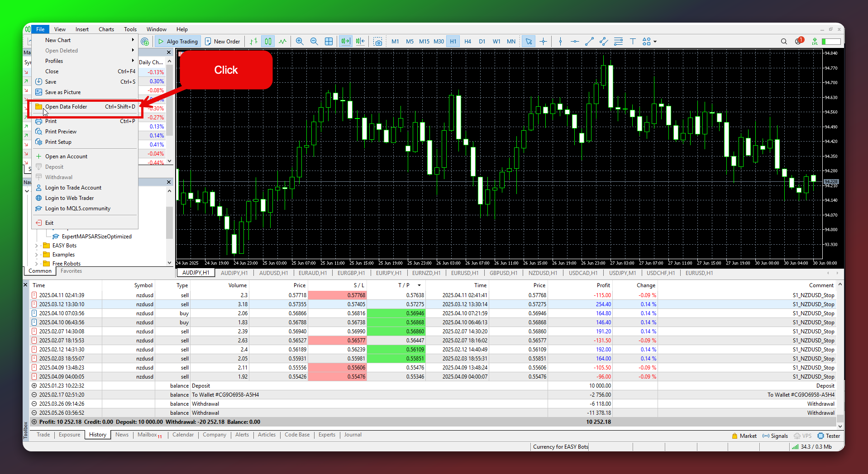868x474 pixels.
Task: Open the Tools menu
Action: pos(130,29)
